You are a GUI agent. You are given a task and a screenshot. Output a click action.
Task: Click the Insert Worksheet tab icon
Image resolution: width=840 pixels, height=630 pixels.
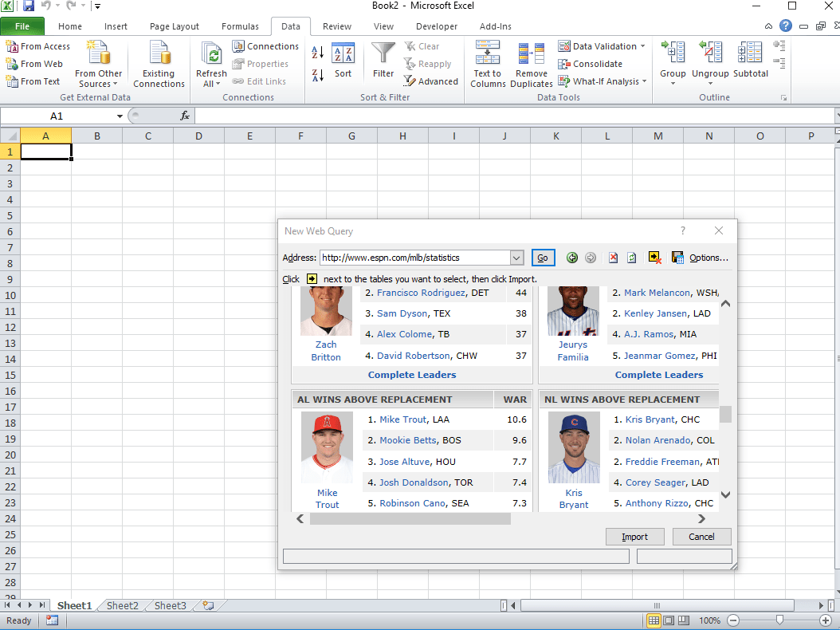coord(208,606)
